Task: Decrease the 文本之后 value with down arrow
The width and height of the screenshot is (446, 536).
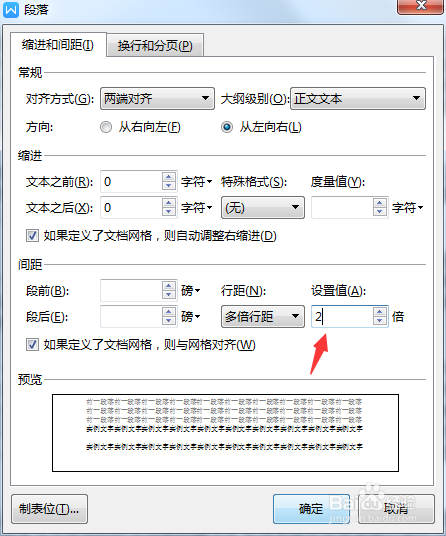Action: coord(168,212)
